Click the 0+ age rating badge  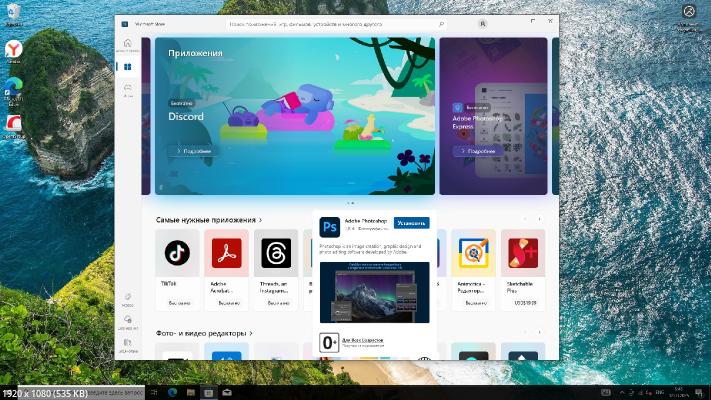pos(329,342)
